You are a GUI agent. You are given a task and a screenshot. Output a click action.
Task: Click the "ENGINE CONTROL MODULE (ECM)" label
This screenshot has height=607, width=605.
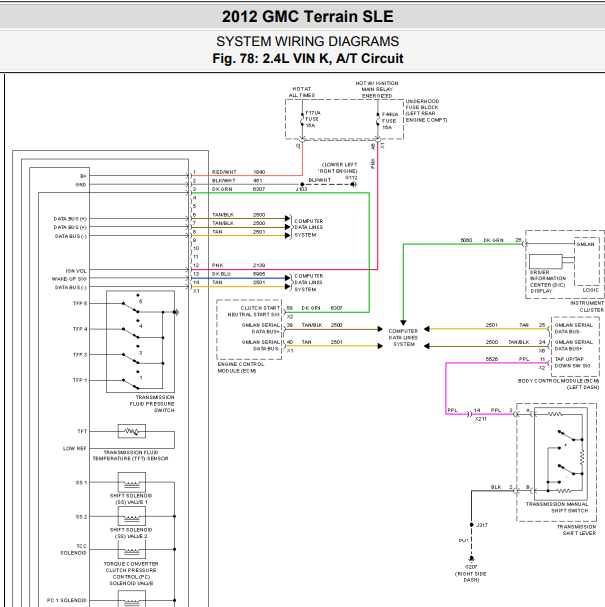coord(241,367)
